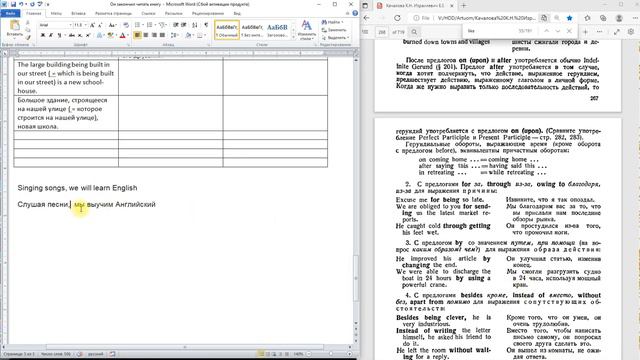The height and width of the screenshot is (360, 640).
Task: Go to next search result arrow
Action: 558,31
